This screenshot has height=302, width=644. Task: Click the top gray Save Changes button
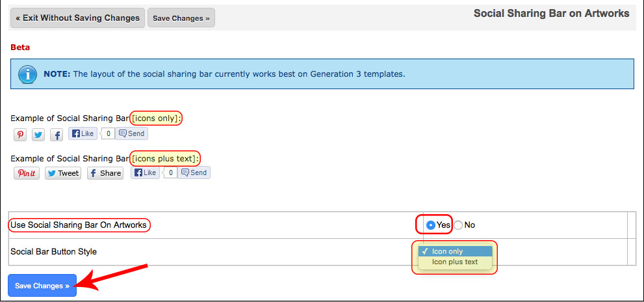click(x=181, y=18)
